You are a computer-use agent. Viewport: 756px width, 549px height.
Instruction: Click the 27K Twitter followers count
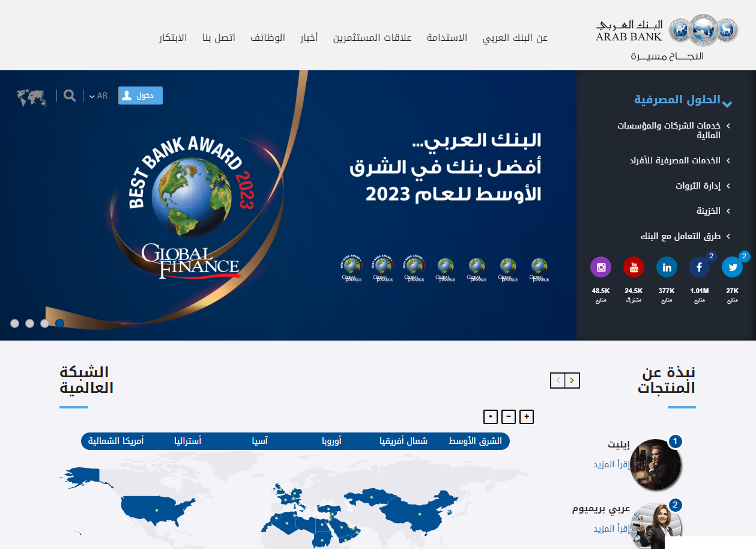point(732,291)
